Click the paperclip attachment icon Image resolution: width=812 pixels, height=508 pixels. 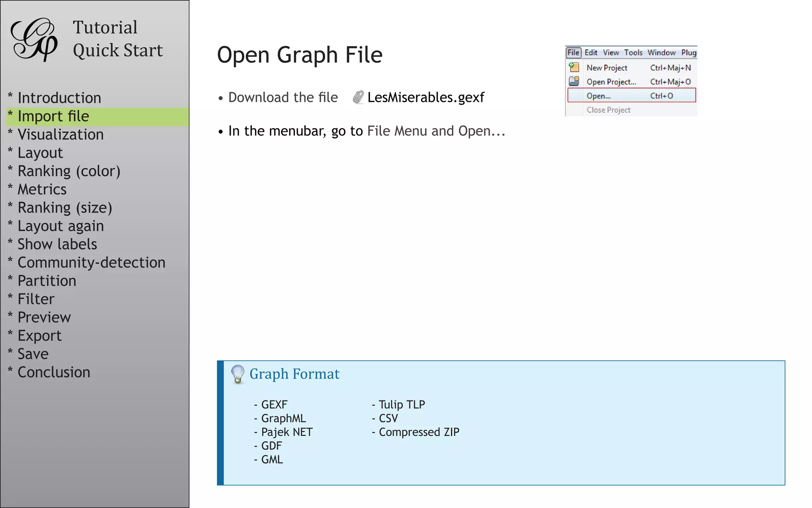pos(358,97)
